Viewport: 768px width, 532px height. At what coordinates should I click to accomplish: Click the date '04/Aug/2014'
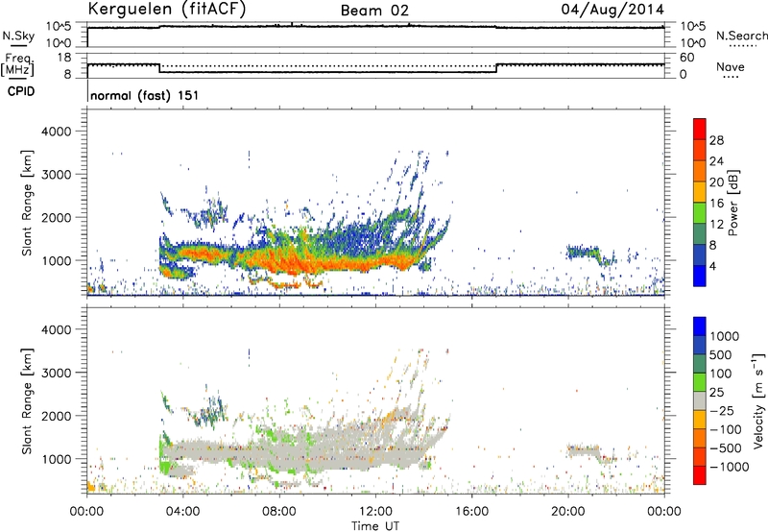[612, 10]
